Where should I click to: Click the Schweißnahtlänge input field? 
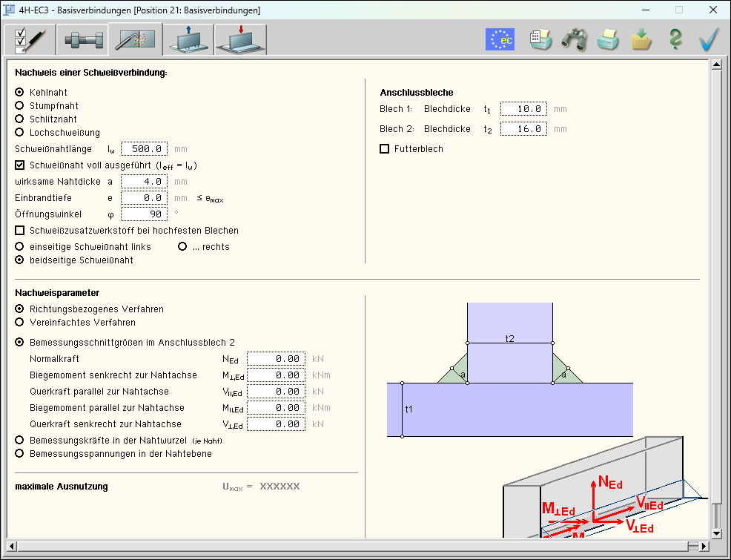pos(144,149)
